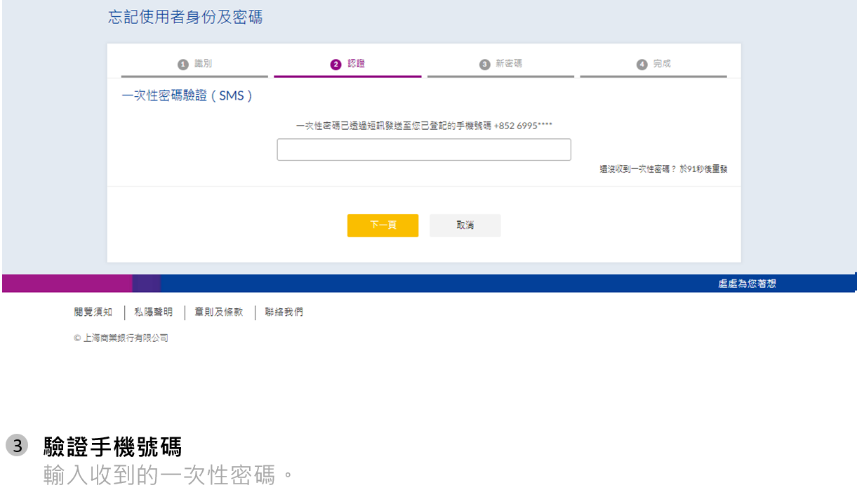This screenshot has width=857, height=504.
Task: Click the 處處為您著想 slogan banner
Action: point(747,284)
